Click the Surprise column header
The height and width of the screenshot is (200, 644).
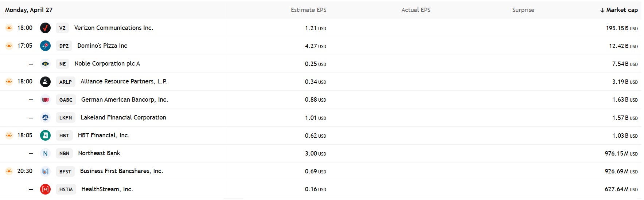tap(523, 10)
